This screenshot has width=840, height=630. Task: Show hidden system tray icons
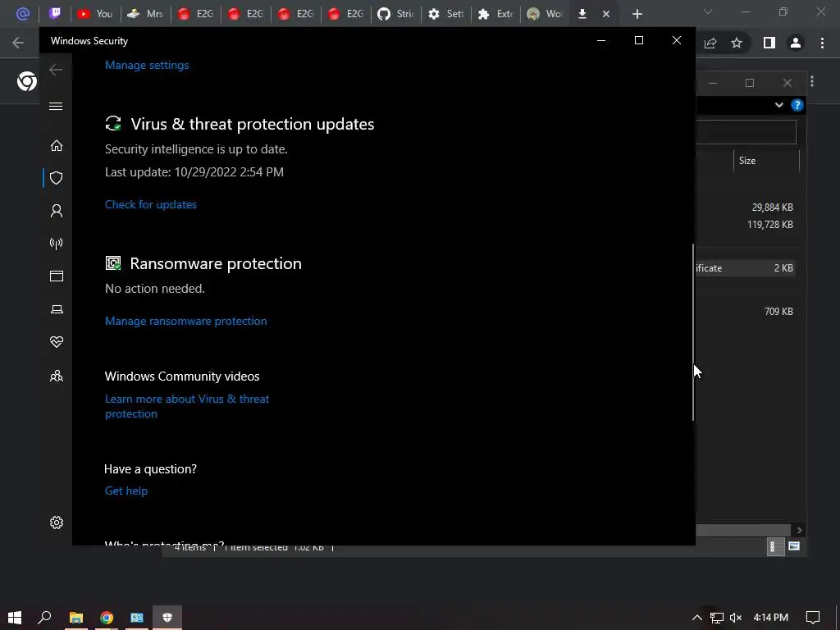click(x=697, y=618)
